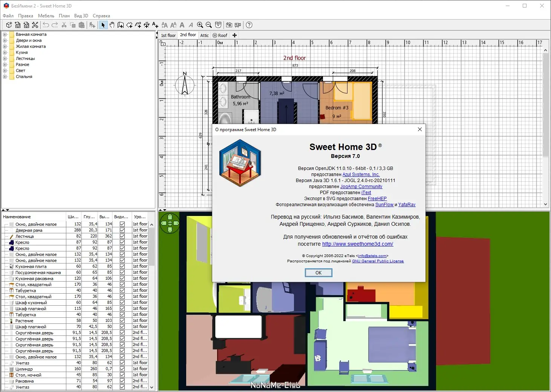The width and height of the screenshot is (551, 392).
Task: Switch to the Attic level tab
Action: [x=204, y=35]
